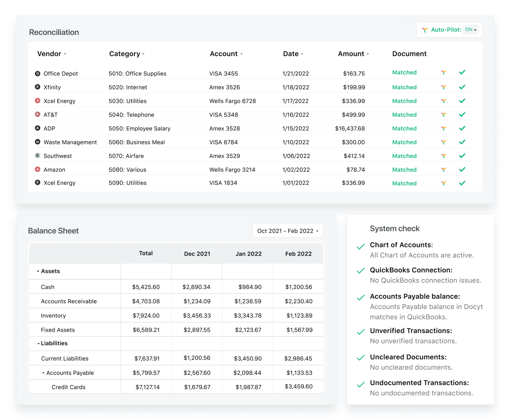Open the Matched document for Amazon
The height and width of the screenshot is (420, 506).
coord(404,170)
